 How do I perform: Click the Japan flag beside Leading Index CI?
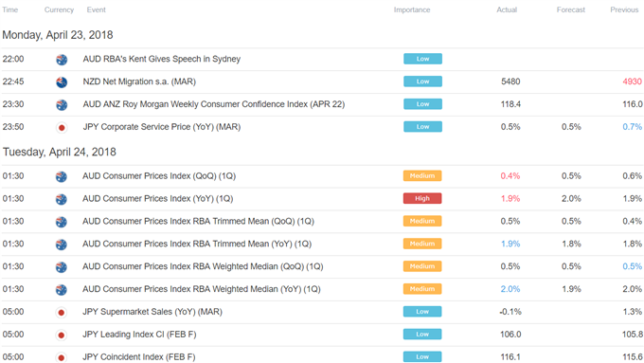pyautogui.click(x=62, y=336)
